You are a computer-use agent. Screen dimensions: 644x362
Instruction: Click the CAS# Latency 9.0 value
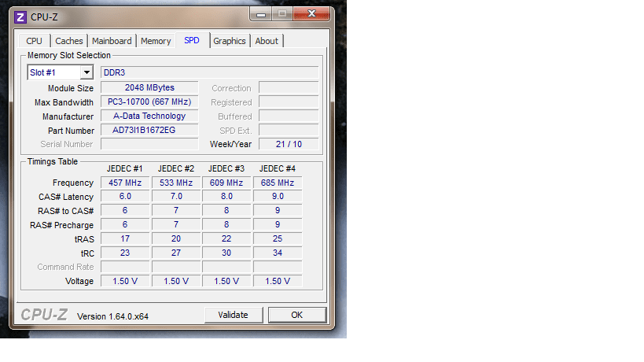pos(278,197)
